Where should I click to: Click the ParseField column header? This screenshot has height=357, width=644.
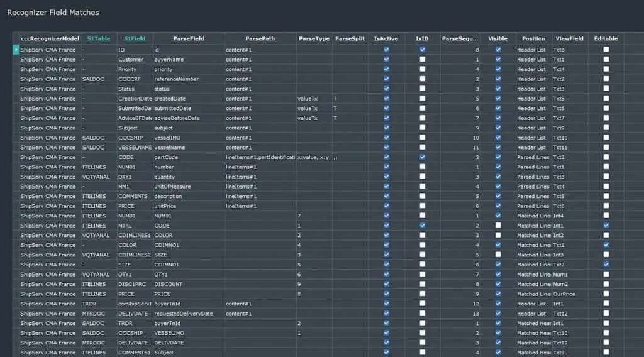click(189, 38)
